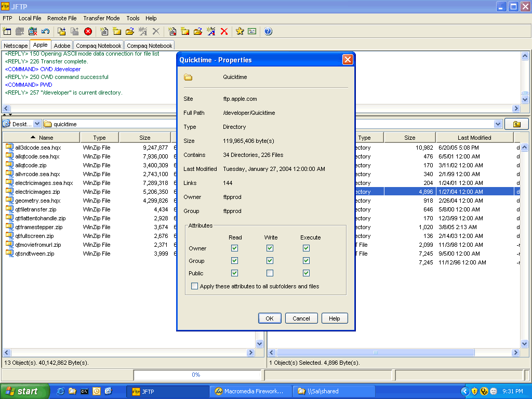Sort remote files by Size column
Viewport: 532px width, 399px height.
pos(409,137)
